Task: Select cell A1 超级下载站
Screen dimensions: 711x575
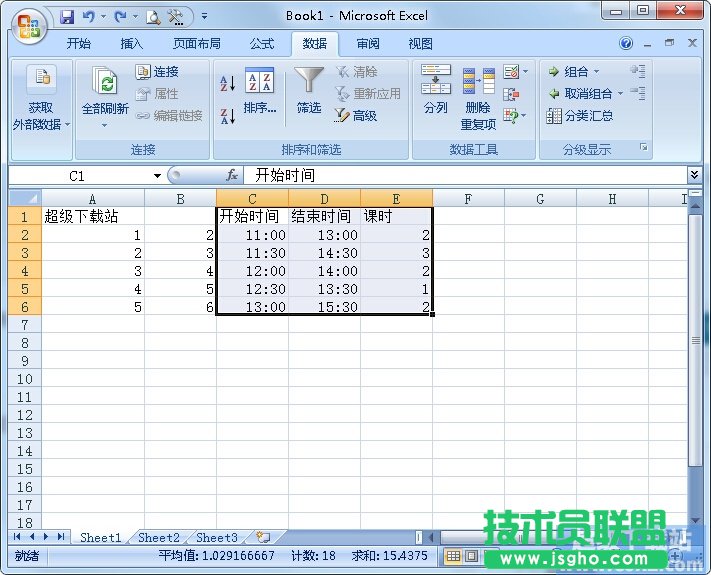Action: pos(93,216)
